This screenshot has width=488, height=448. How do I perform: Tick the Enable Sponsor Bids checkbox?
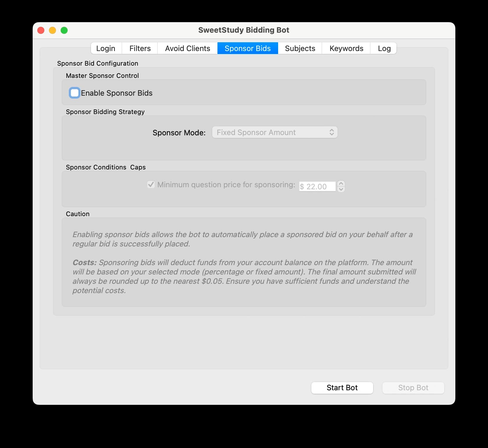point(75,93)
